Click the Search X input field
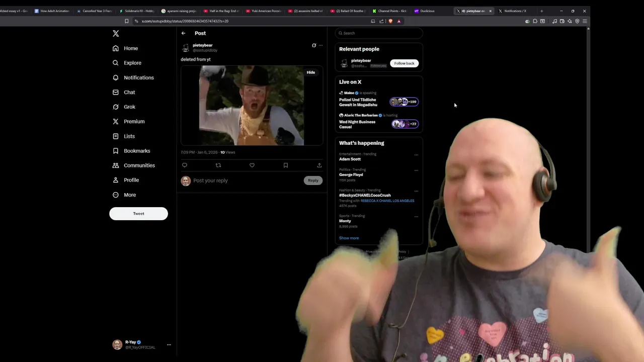Image resolution: width=644 pixels, height=362 pixels. click(x=379, y=33)
